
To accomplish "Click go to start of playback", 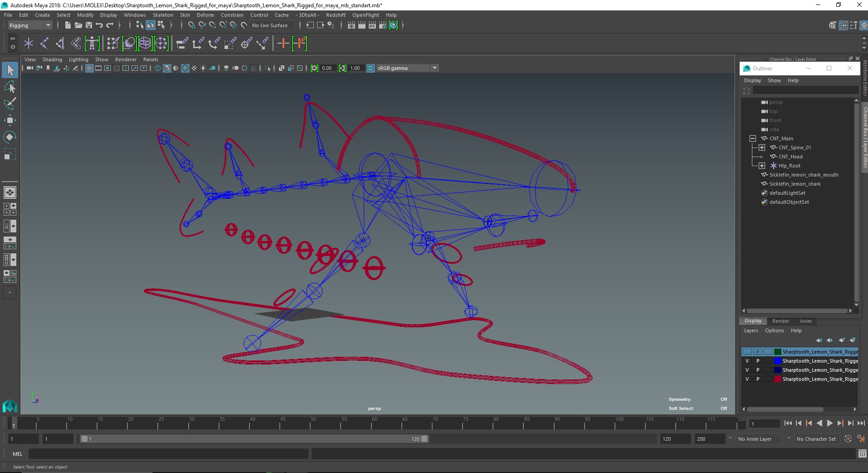I will coord(788,423).
